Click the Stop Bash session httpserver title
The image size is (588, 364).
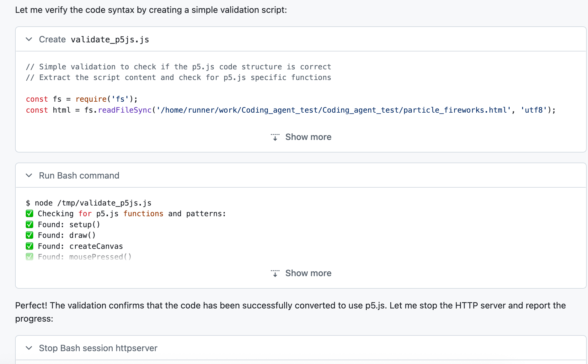(98, 348)
